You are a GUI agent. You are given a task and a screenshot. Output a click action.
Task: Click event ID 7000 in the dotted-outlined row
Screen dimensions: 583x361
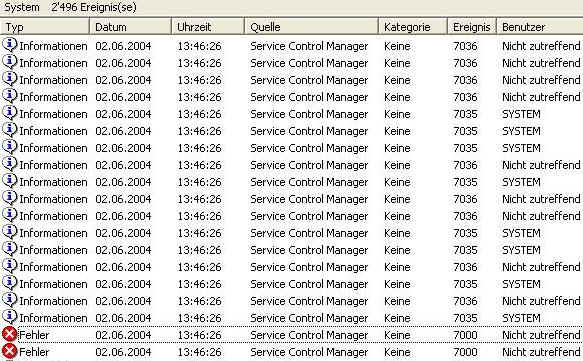tap(465, 335)
